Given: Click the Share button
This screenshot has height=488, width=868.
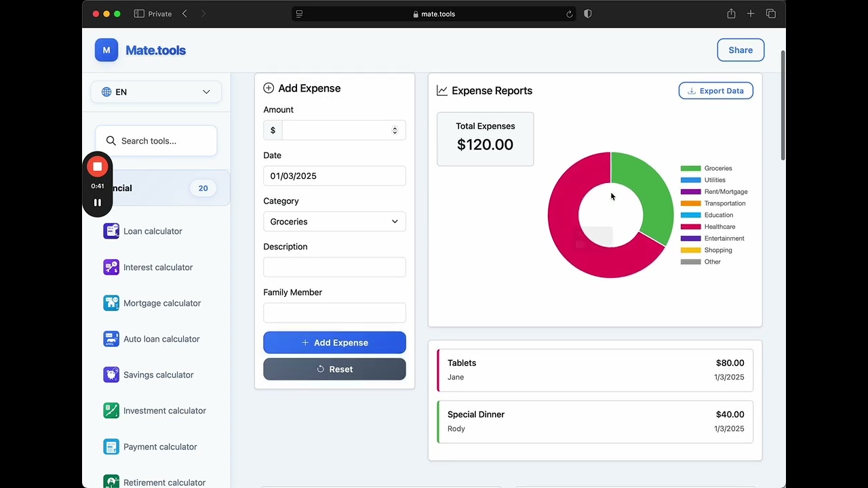Looking at the screenshot, I should pos(741,50).
